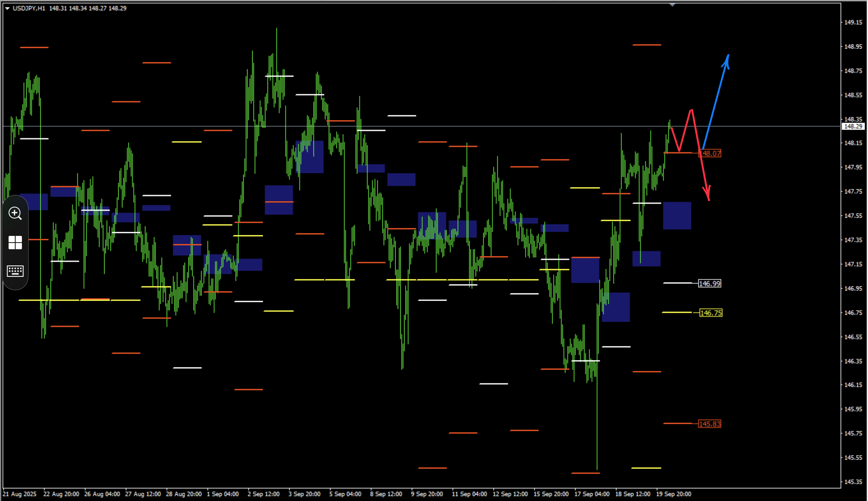Open the four-pane window layout icon
The image size is (868, 501).
click(x=15, y=243)
